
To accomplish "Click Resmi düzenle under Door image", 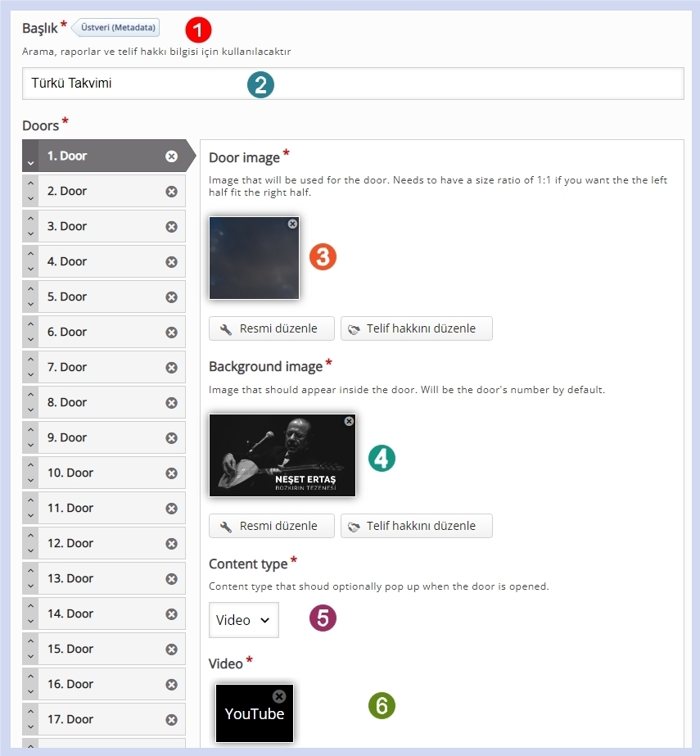I will coord(272,328).
